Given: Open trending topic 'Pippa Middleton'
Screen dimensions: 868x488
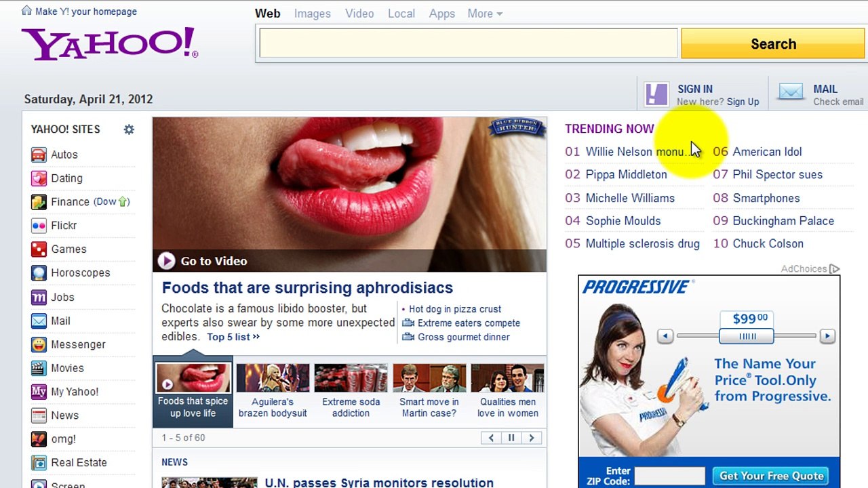Looking at the screenshot, I should click(x=627, y=175).
